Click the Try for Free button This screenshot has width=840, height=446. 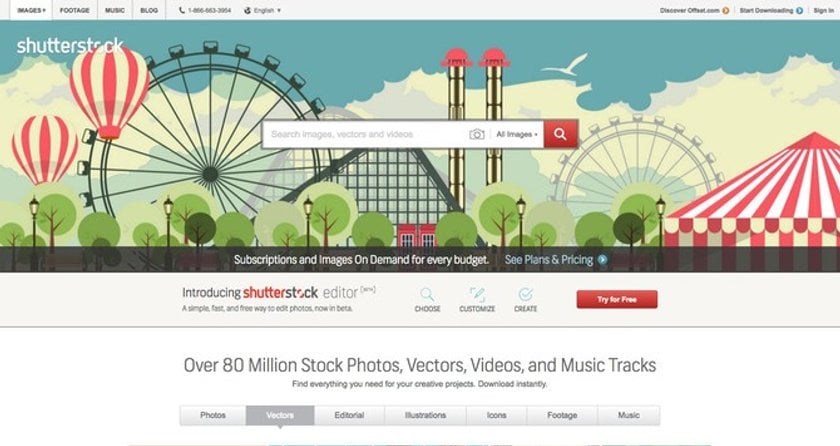tap(617, 299)
